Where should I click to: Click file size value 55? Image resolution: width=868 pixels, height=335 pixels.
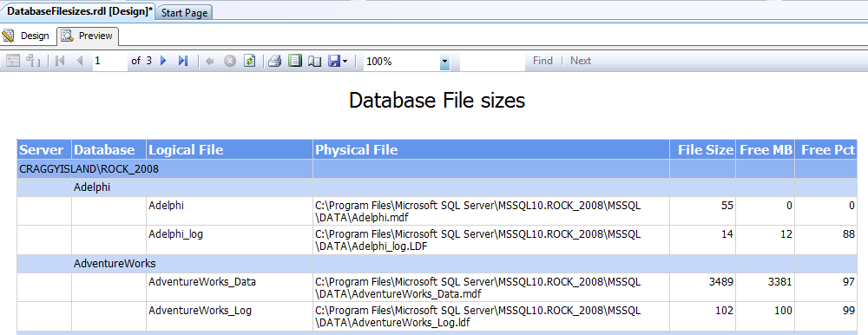tap(727, 206)
